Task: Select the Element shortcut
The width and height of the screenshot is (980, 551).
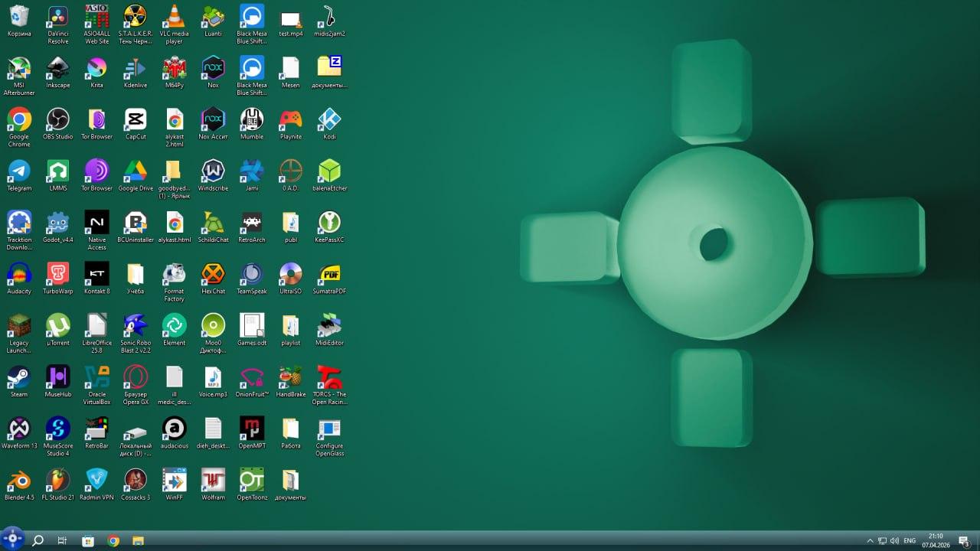Action: click(x=174, y=329)
